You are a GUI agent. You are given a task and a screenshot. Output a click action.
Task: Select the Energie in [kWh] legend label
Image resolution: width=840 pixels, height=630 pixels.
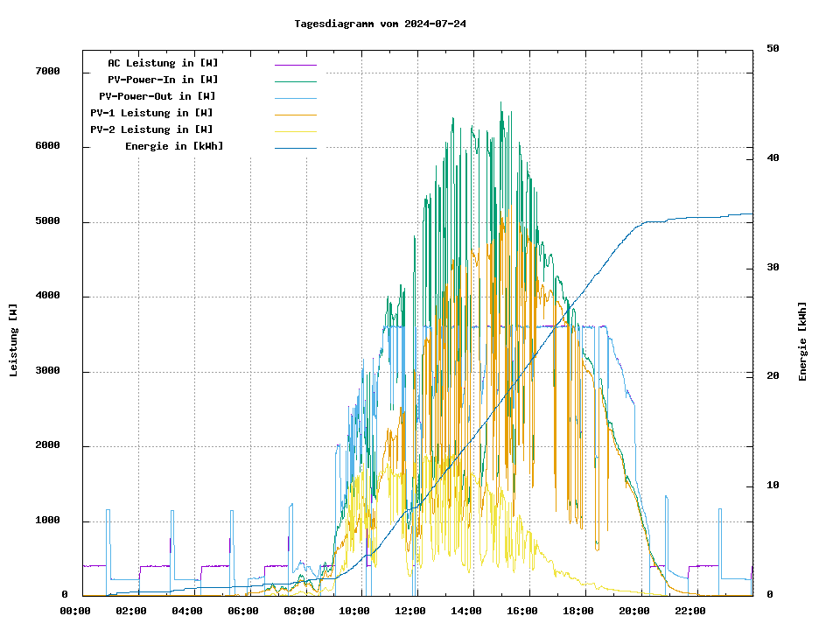click(x=173, y=146)
